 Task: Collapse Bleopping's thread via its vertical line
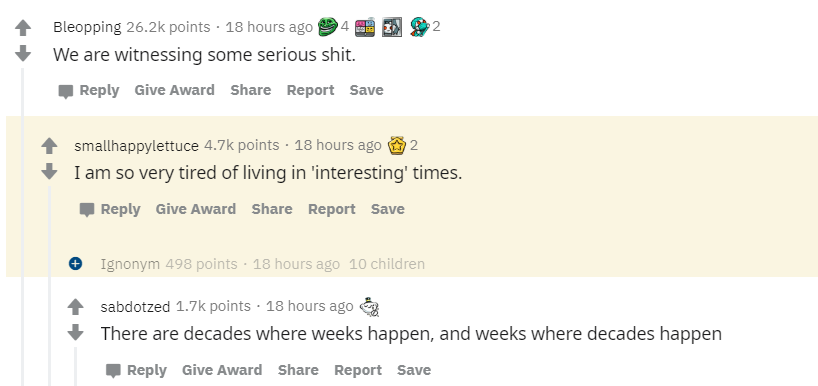22,227
